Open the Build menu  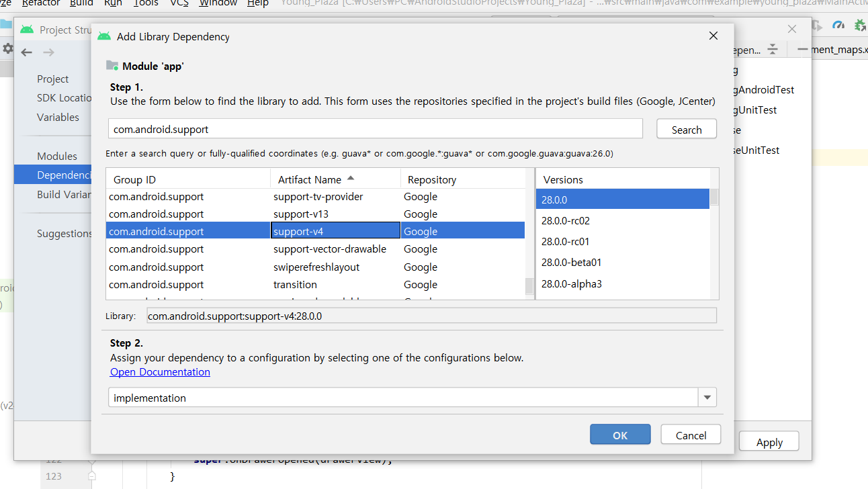click(x=81, y=3)
